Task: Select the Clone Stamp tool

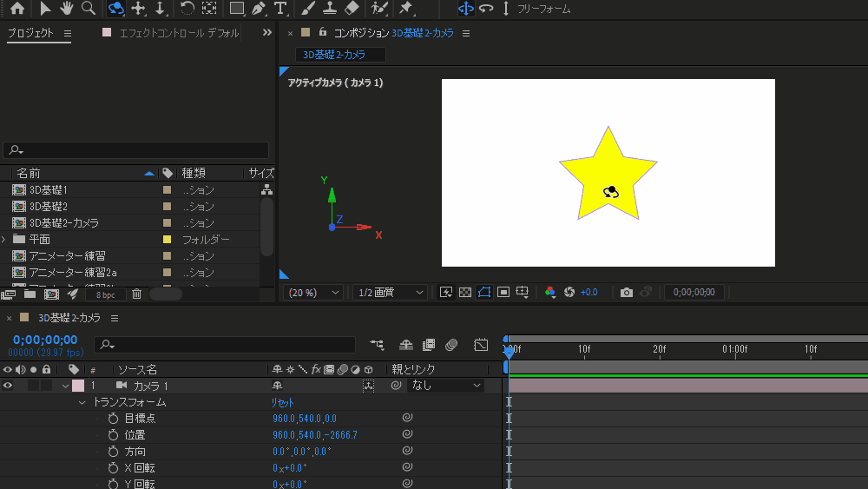Action: [330, 9]
